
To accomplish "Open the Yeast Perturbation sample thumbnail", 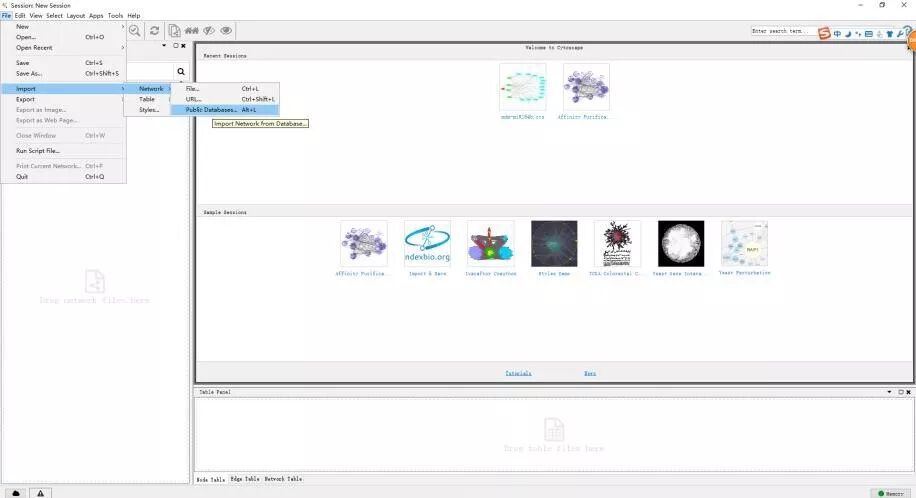I will [744, 244].
